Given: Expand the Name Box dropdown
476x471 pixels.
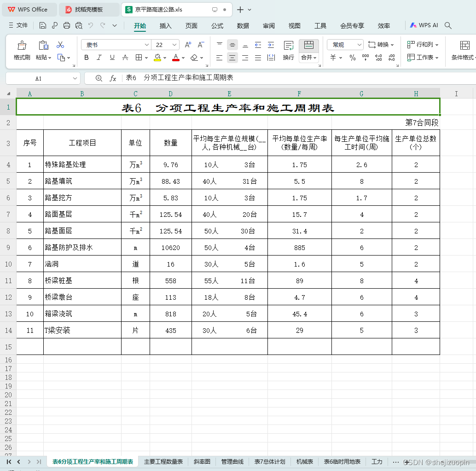Looking at the screenshot, I should [75, 78].
